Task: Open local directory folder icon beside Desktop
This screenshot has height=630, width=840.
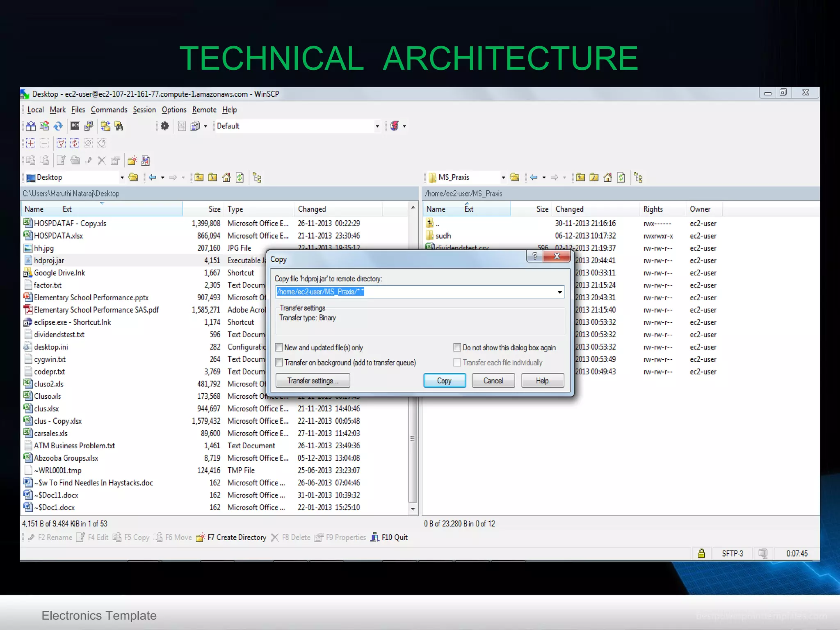Action: pyautogui.click(x=133, y=178)
